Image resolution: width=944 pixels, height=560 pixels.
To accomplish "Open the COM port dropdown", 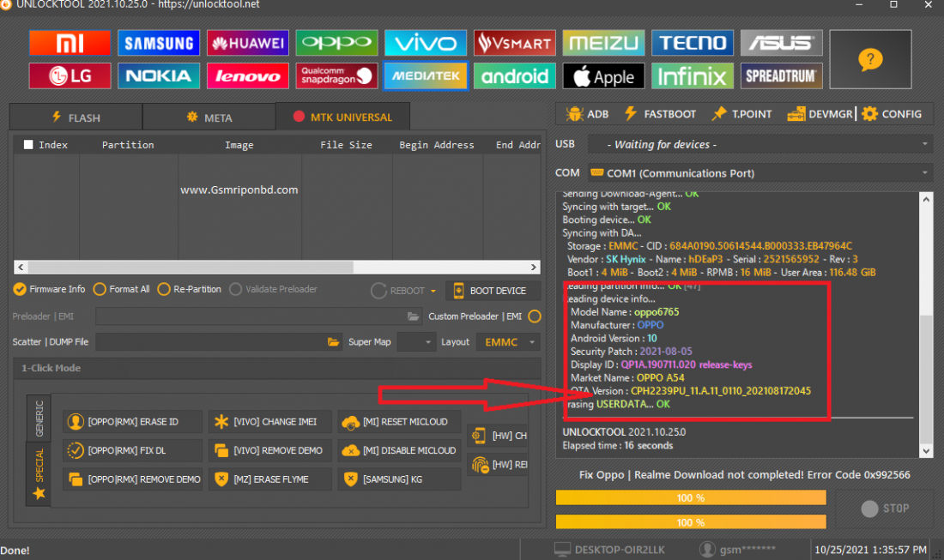I will point(760,173).
